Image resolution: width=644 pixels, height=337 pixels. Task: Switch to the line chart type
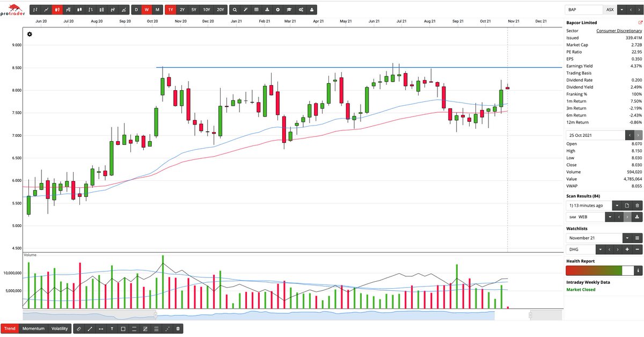[x=46, y=10]
